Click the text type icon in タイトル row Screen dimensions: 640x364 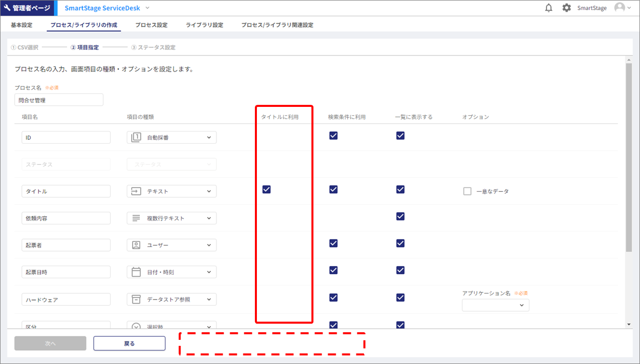(136, 192)
